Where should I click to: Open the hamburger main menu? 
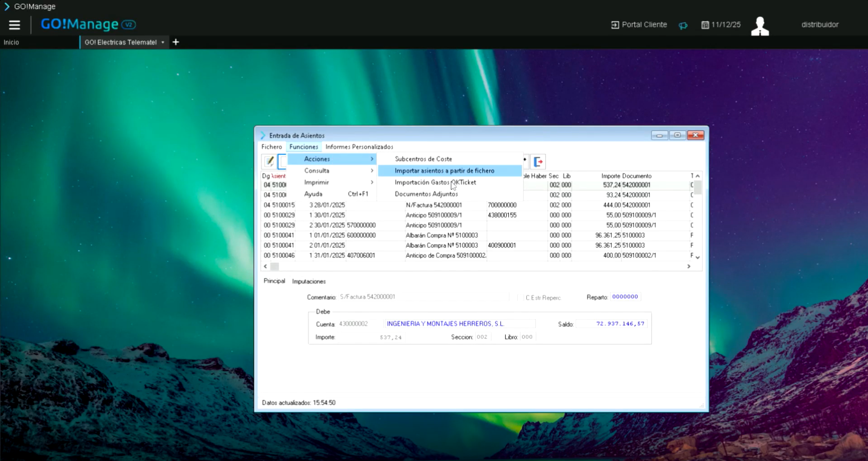tap(14, 25)
